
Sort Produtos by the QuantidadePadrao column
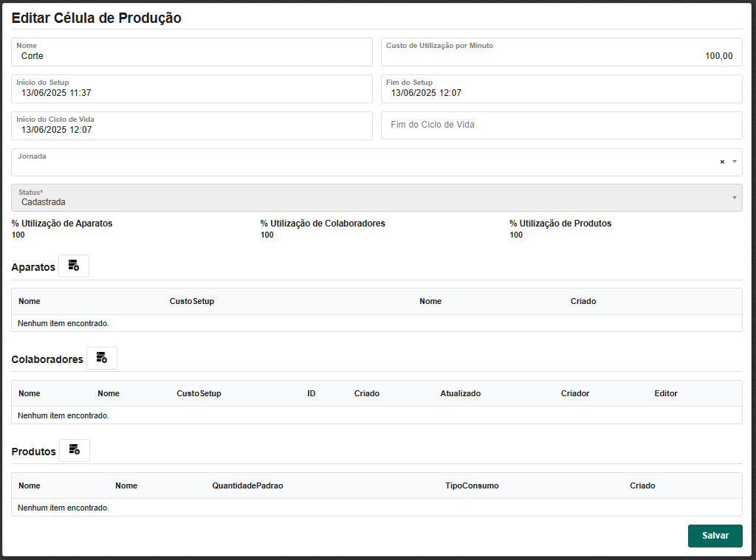(247, 486)
